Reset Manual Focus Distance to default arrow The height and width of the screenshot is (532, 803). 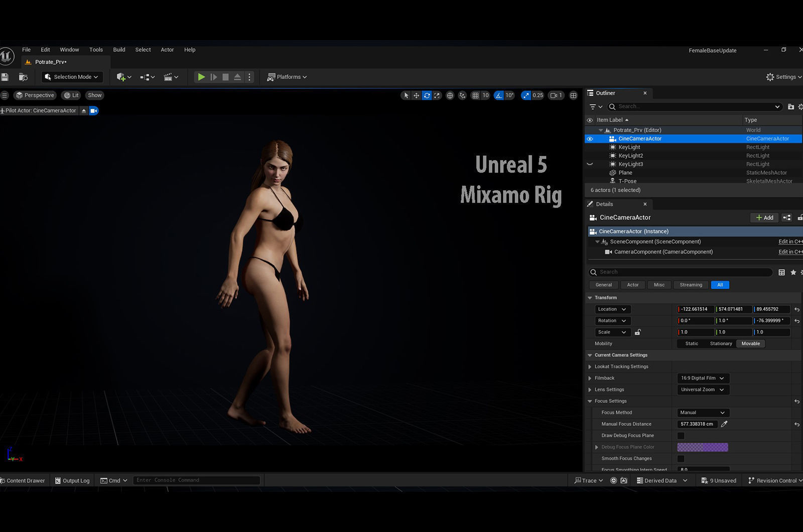click(797, 425)
